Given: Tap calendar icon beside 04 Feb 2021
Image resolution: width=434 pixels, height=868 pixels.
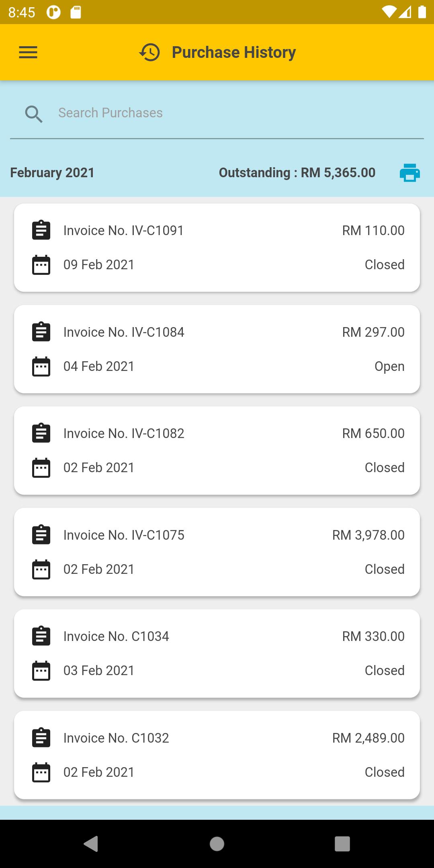Looking at the screenshot, I should click(x=41, y=366).
